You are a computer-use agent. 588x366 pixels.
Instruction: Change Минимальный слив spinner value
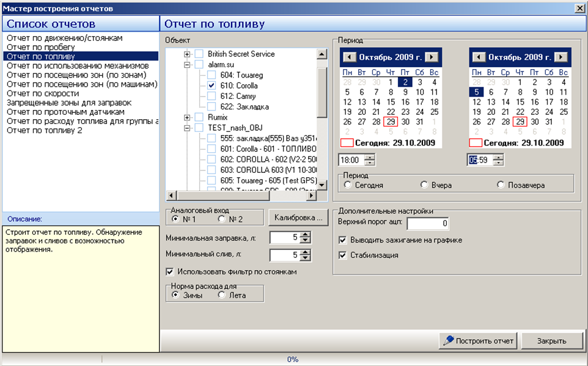pos(306,255)
